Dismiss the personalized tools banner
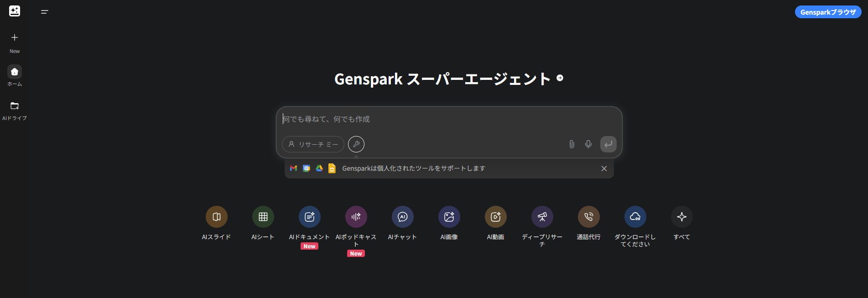 coord(604,168)
